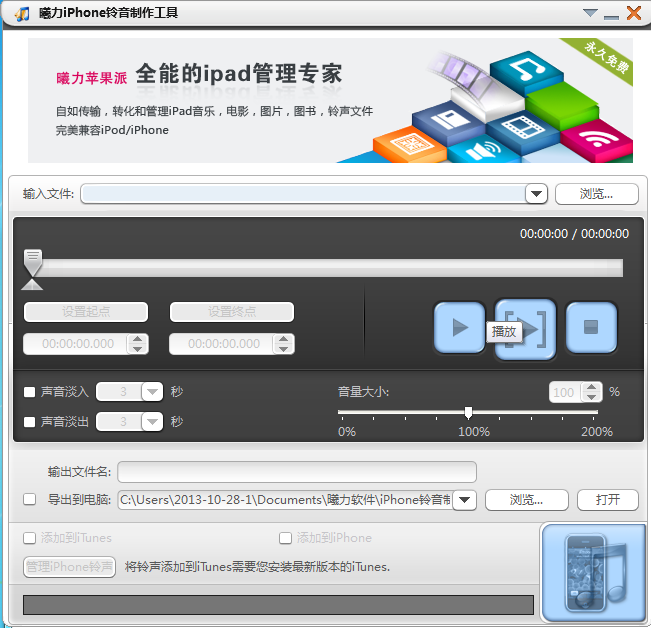Click the volume slider thumb at 100%
This screenshot has width=651, height=628.
point(468,412)
